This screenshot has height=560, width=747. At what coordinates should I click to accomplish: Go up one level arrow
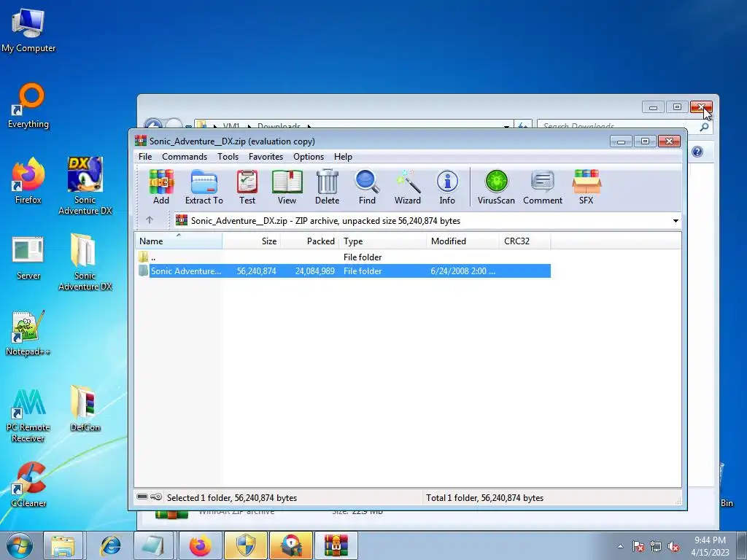point(150,220)
